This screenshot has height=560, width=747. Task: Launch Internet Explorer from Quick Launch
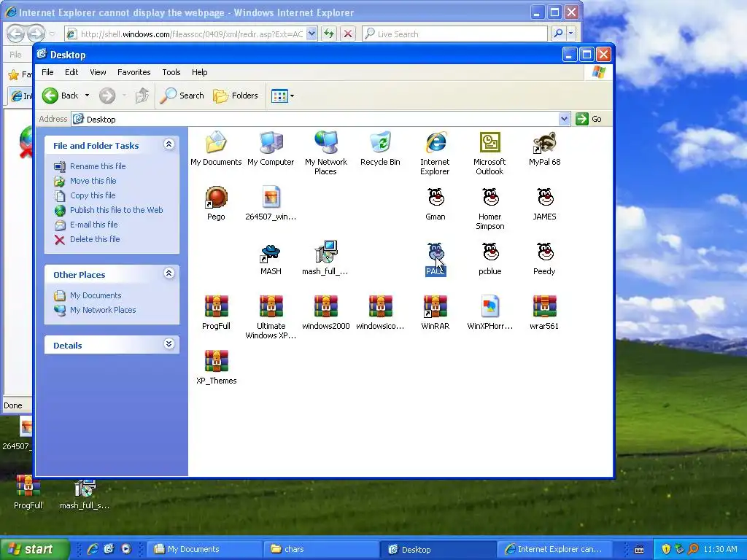tap(93, 549)
